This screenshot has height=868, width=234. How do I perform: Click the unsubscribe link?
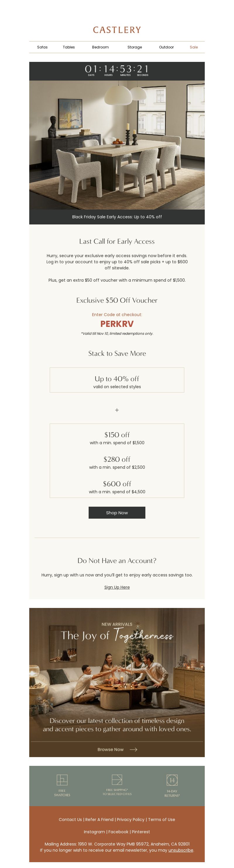coord(181,850)
